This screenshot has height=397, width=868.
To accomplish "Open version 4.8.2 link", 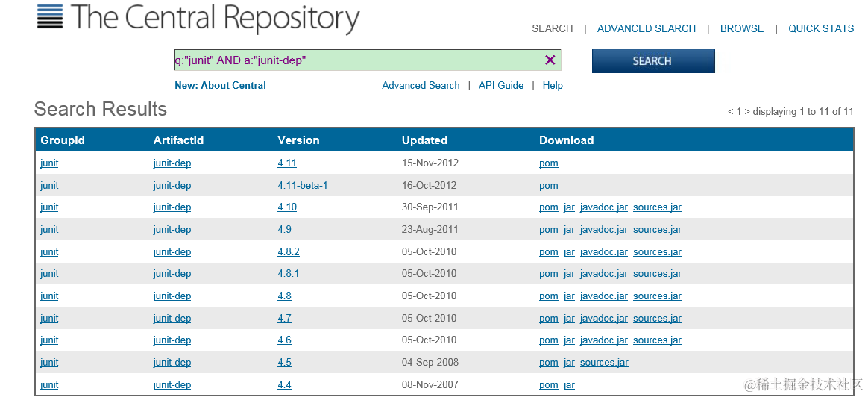I will coord(289,252).
